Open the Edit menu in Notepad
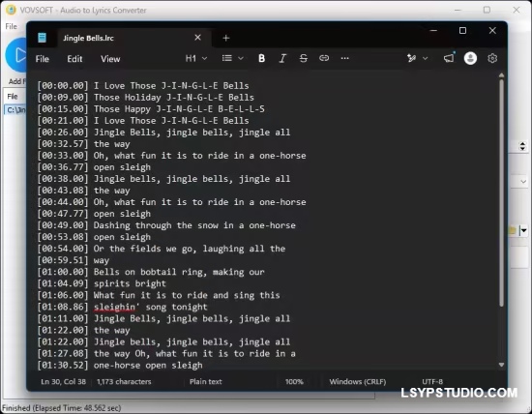This screenshot has height=414, width=532. coord(74,59)
